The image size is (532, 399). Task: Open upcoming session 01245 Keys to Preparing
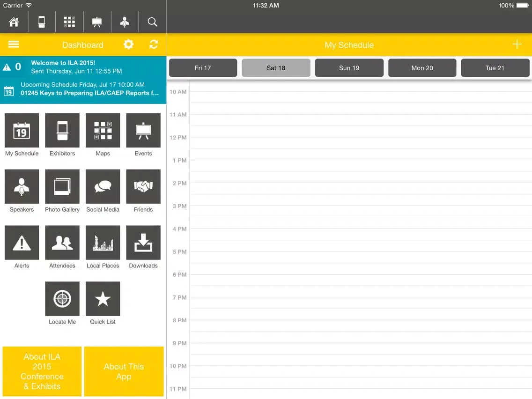pyautogui.click(x=83, y=89)
